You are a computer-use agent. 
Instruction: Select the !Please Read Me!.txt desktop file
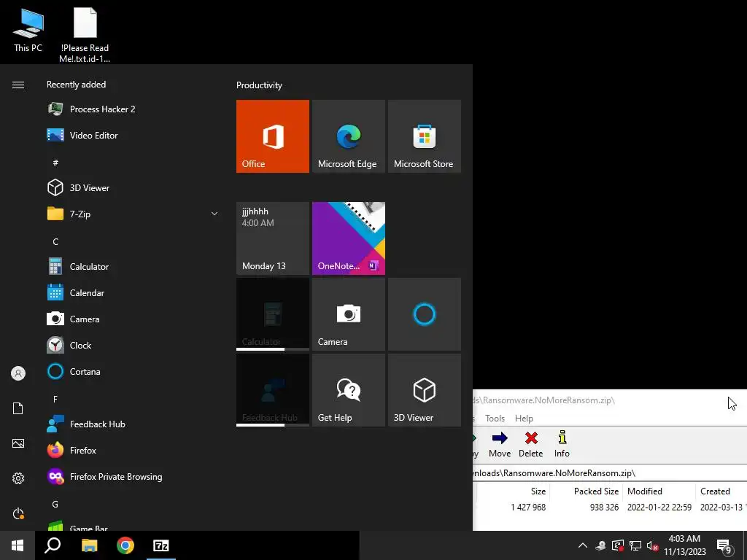[x=85, y=35]
